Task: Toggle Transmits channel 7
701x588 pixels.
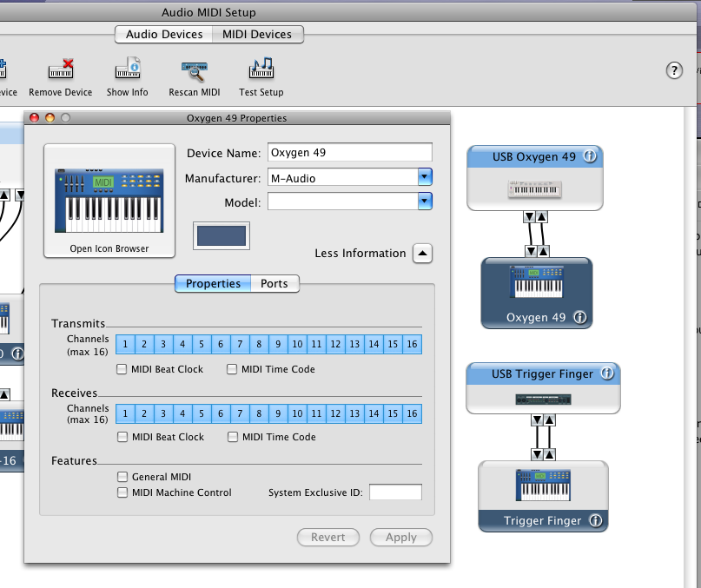Action: 240,344
